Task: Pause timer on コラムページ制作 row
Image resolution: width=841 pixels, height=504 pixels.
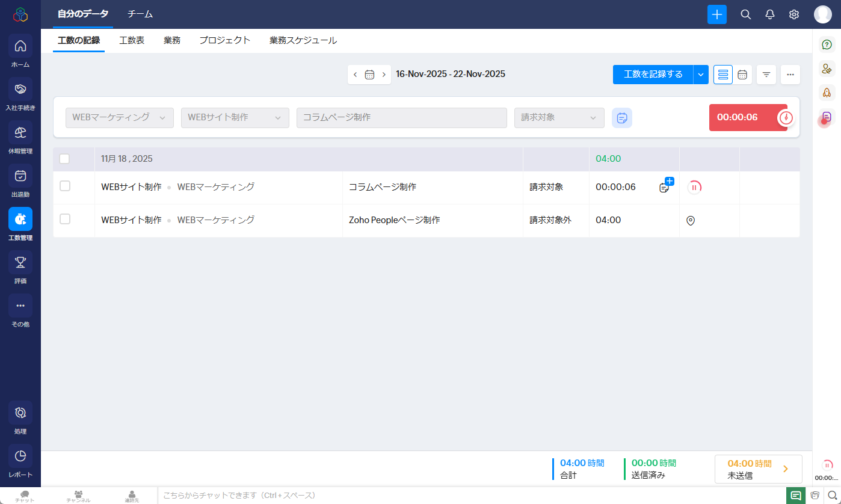Action: point(694,187)
